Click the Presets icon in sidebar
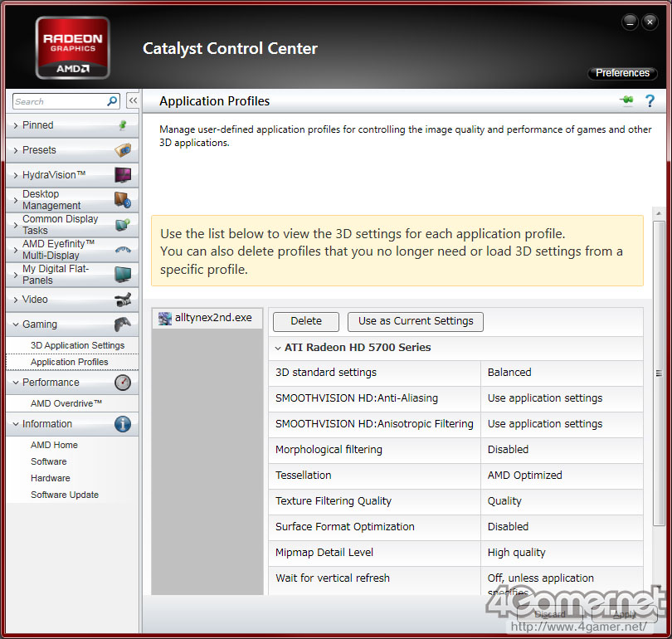The height and width of the screenshot is (639, 672). coord(122,150)
